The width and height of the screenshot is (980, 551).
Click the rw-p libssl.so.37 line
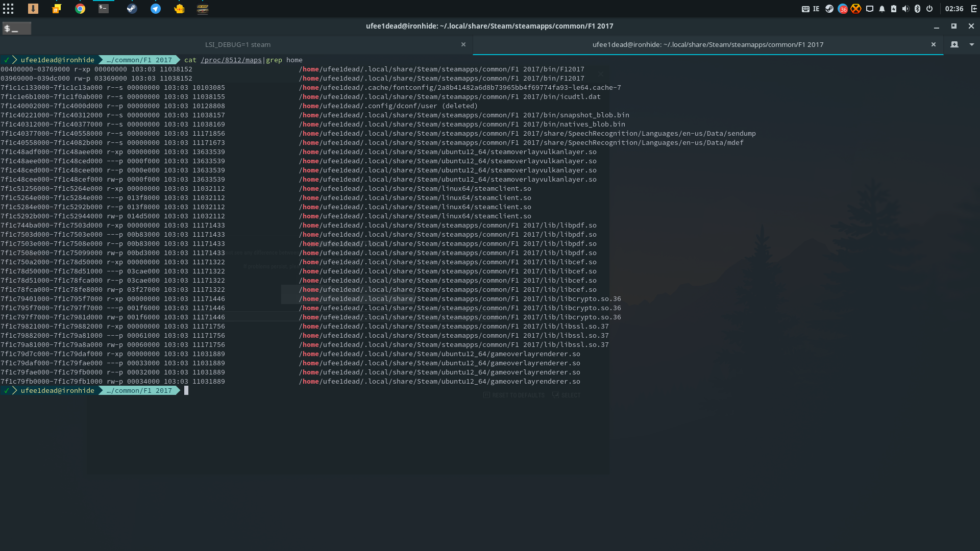pos(305,344)
